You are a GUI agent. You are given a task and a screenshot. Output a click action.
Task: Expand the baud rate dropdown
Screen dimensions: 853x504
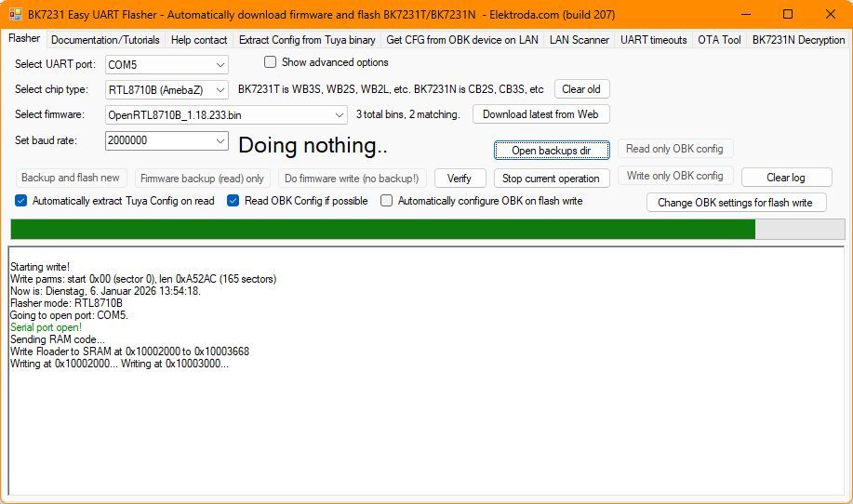[220, 140]
